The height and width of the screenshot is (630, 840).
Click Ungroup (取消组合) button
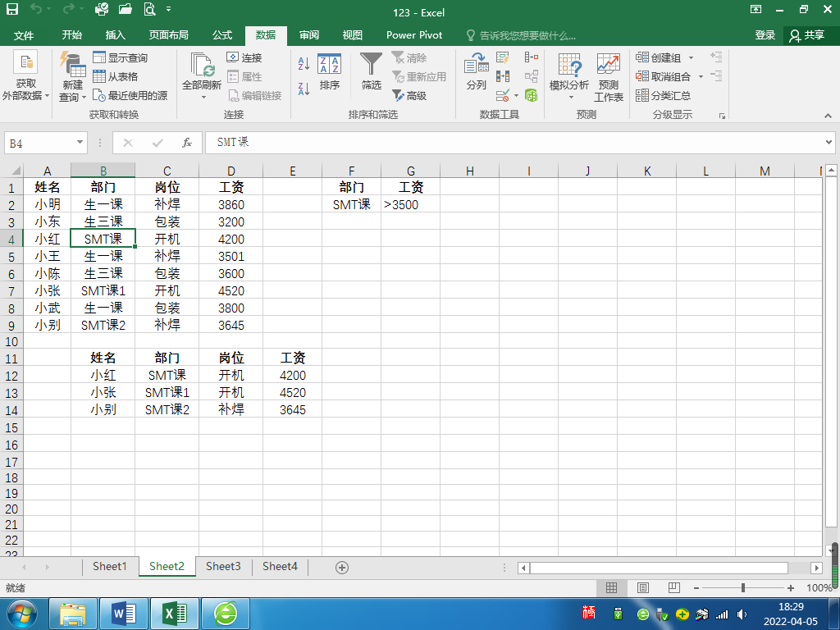(663, 76)
